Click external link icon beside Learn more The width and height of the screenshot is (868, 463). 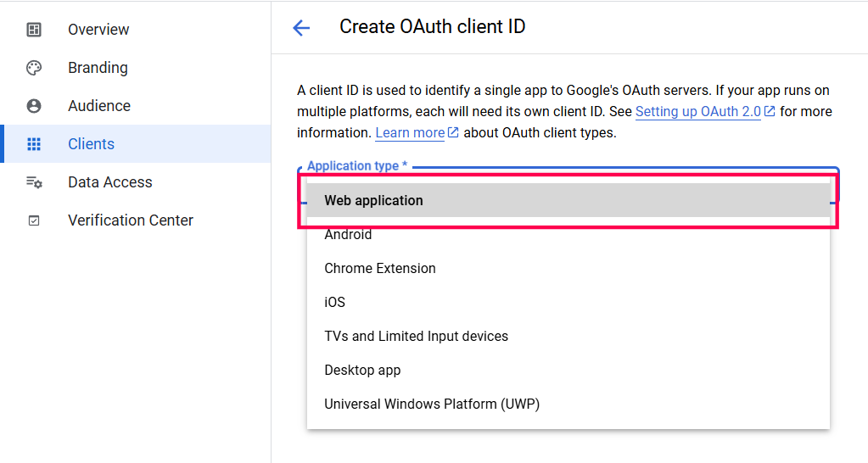453,132
